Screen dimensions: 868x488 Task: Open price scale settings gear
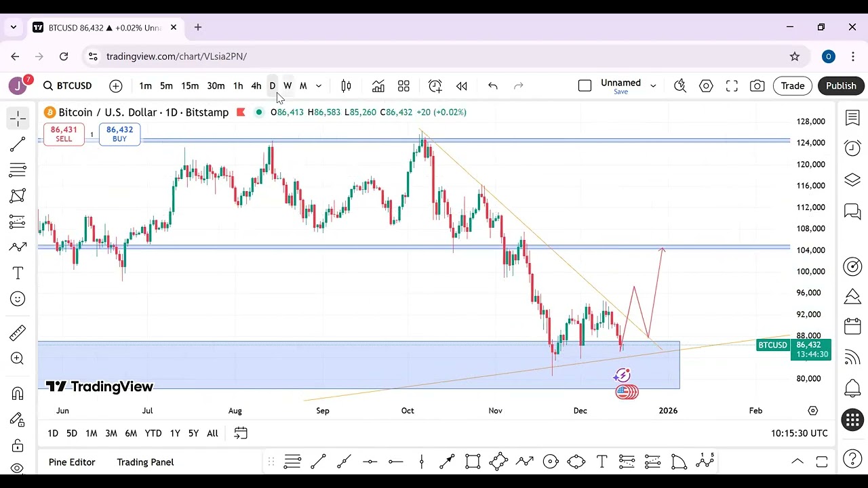[x=813, y=411]
